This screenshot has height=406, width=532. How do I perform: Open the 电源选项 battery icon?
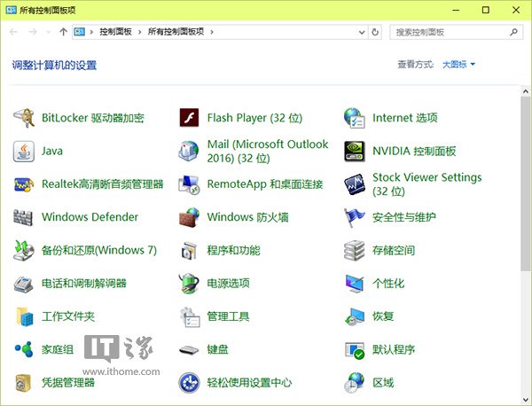tap(189, 284)
